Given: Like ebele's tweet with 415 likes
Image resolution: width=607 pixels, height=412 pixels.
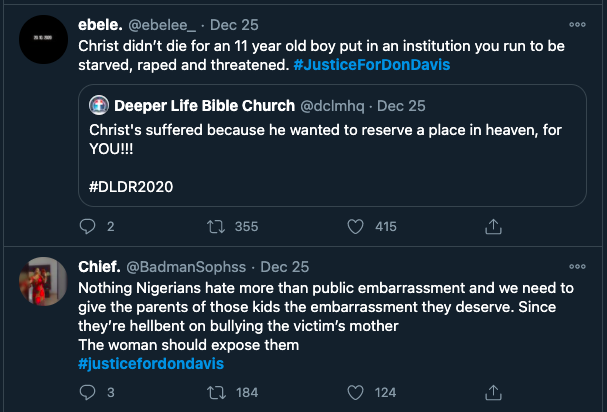Looking at the screenshot, I should tap(355, 227).
